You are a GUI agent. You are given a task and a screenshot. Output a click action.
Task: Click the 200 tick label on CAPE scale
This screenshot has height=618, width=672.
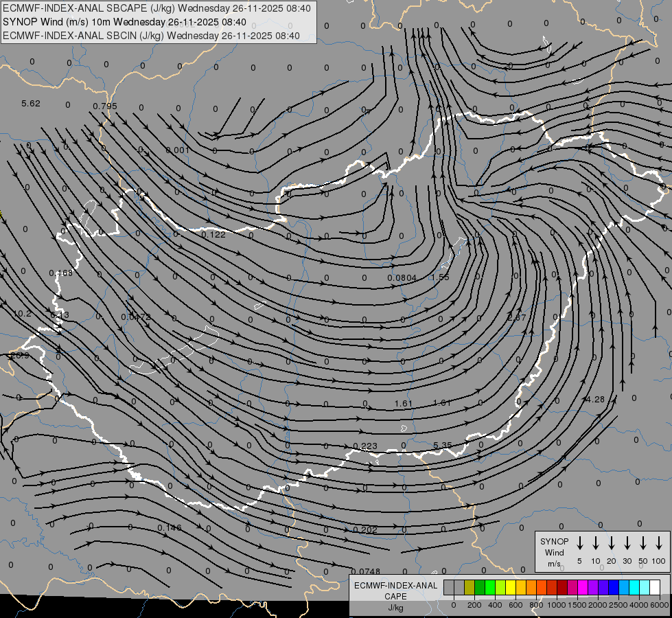[474, 605]
